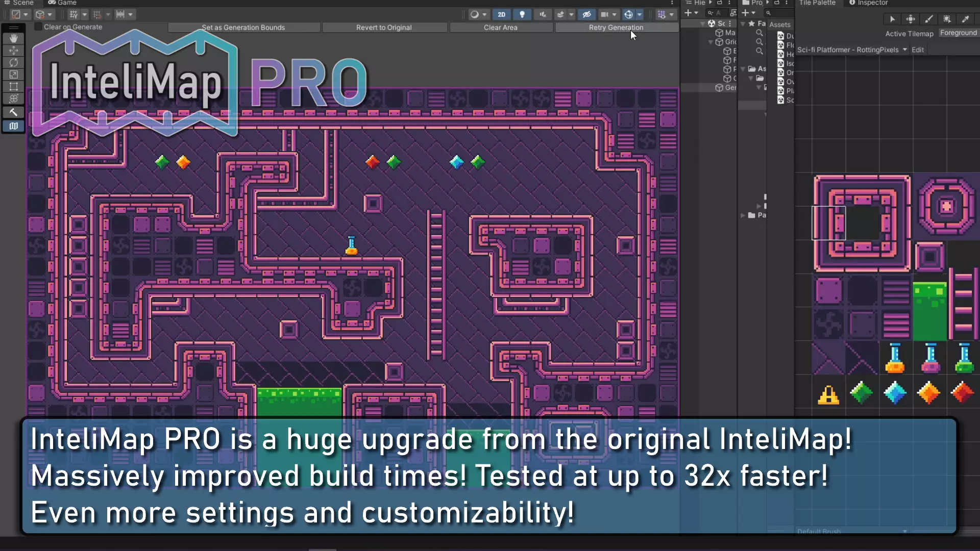Image resolution: width=980 pixels, height=551 pixels.
Task: Click the tool handle position icon
Action: point(16,15)
